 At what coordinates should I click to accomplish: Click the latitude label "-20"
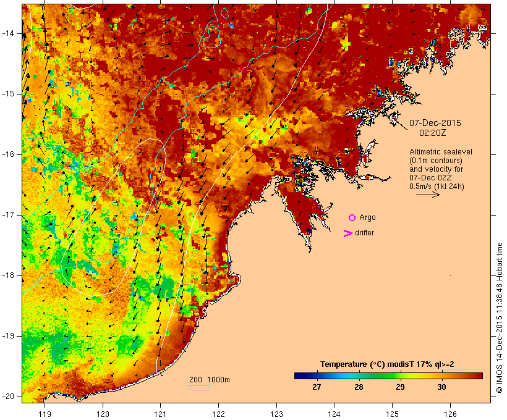tap(8, 397)
